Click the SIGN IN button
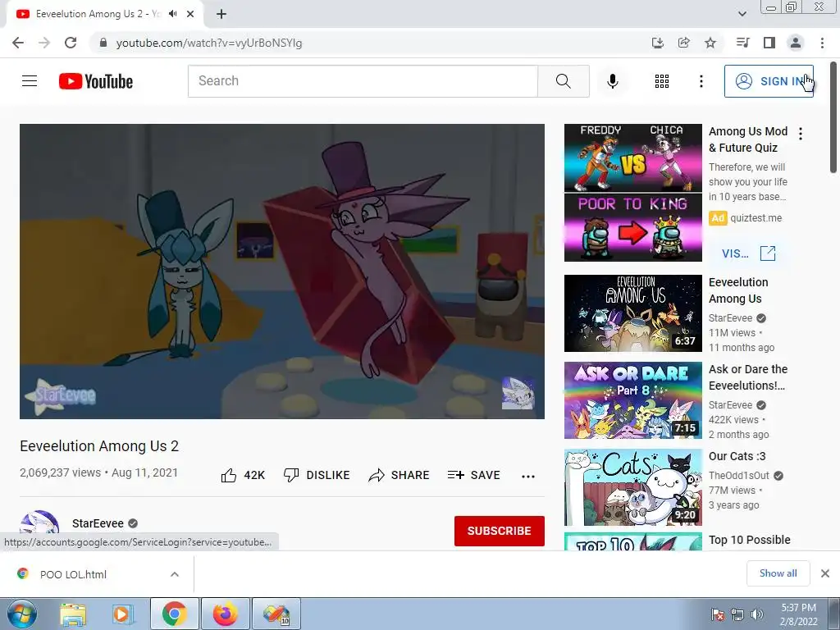Image resolution: width=840 pixels, height=630 pixels. (769, 81)
